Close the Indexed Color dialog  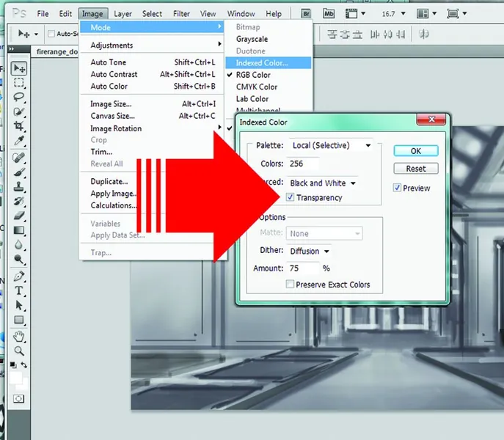pos(431,120)
